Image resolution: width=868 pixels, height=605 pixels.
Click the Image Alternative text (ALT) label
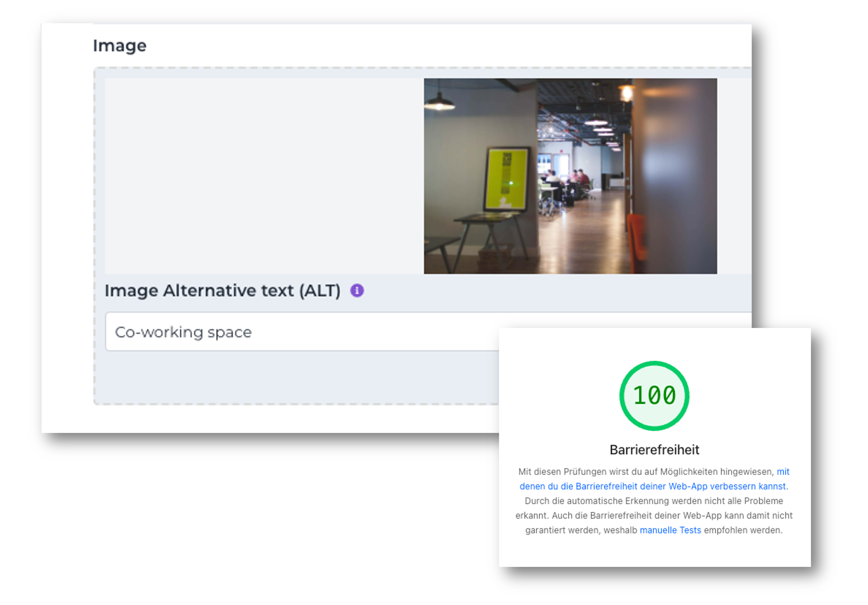[222, 291]
